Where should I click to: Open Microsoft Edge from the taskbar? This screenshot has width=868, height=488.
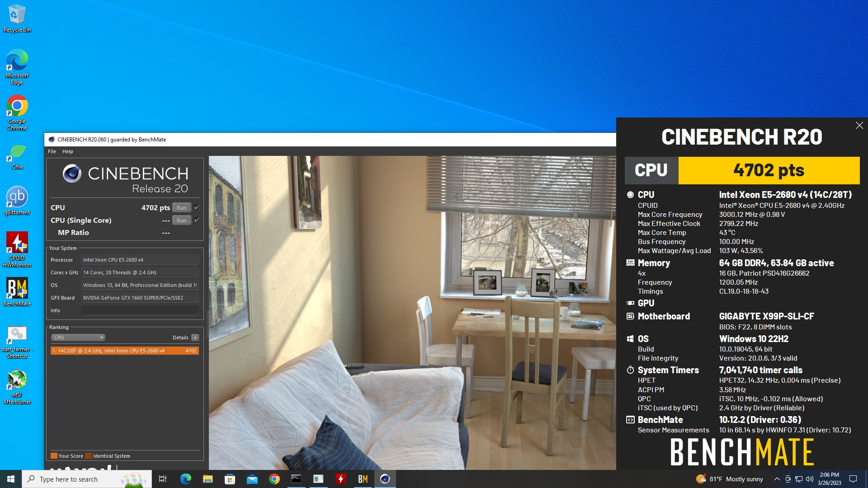[x=185, y=479]
